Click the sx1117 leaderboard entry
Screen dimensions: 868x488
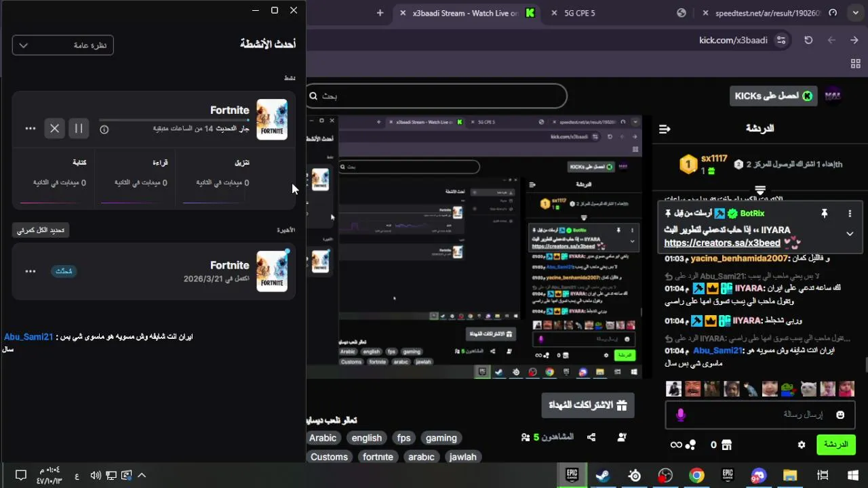703,164
